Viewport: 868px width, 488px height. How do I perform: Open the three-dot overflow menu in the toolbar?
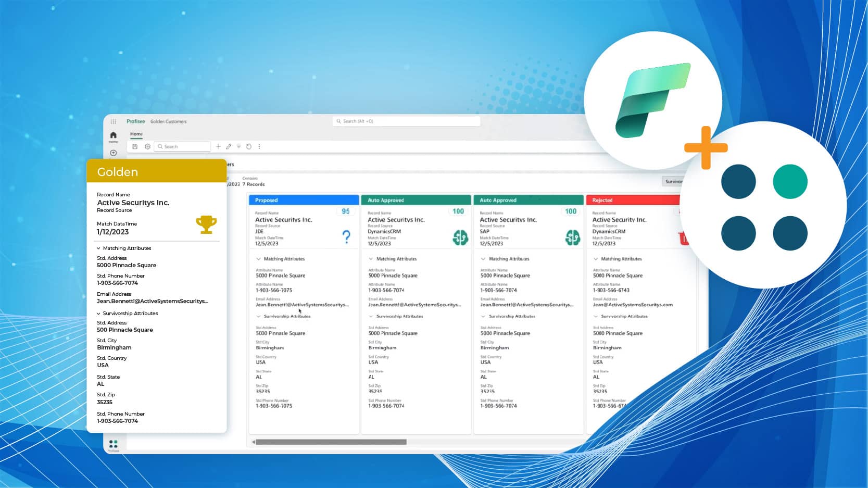[x=259, y=146]
